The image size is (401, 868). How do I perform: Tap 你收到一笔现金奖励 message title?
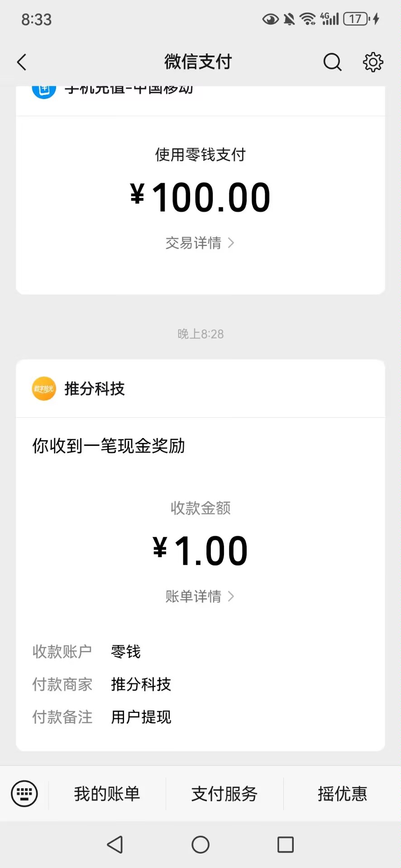click(109, 446)
